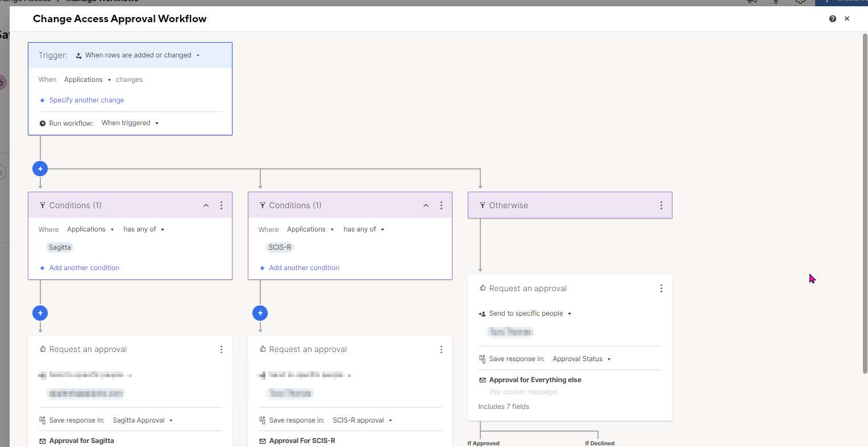
Task: Open Applications field dropdown in SCIS-R condition
Action: [310, 229]
